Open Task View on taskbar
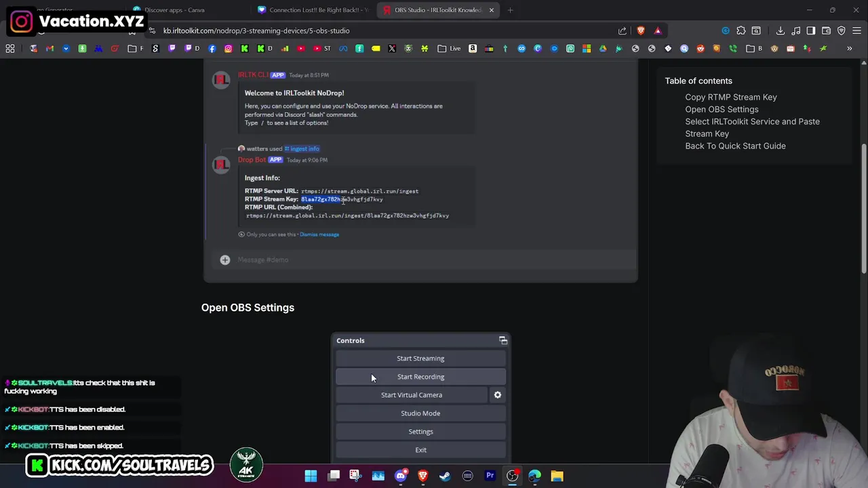Screen dimensions: 868x488 tap(334, 476)
